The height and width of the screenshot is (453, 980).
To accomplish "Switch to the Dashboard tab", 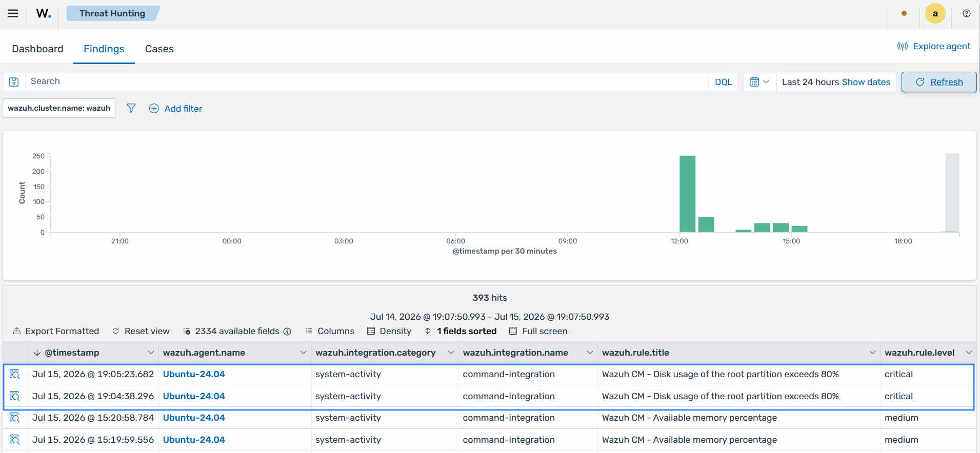I will click(37, 49).
